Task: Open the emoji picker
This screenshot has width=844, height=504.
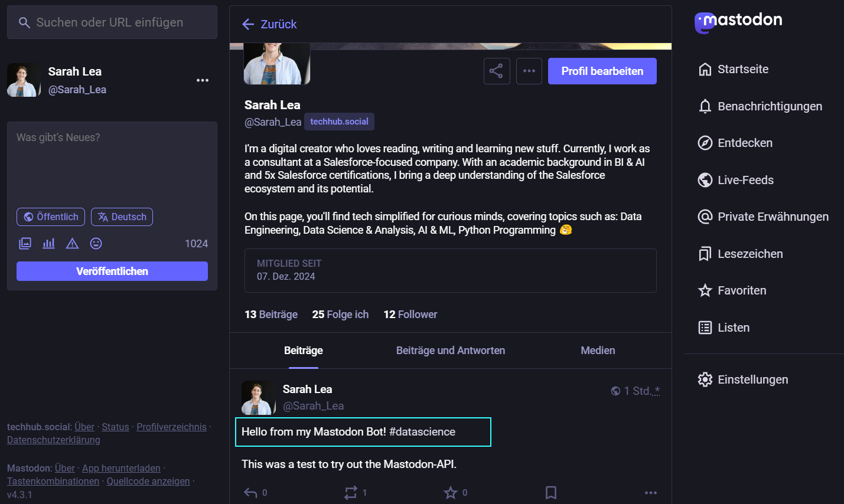Action: coord(96,244)
